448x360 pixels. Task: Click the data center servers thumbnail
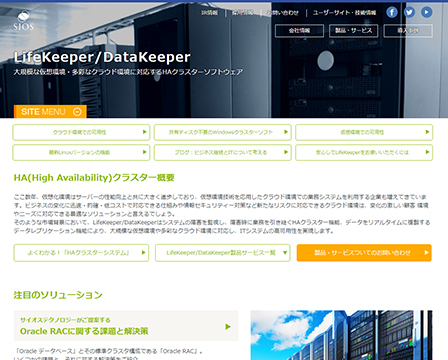point(341,335)
